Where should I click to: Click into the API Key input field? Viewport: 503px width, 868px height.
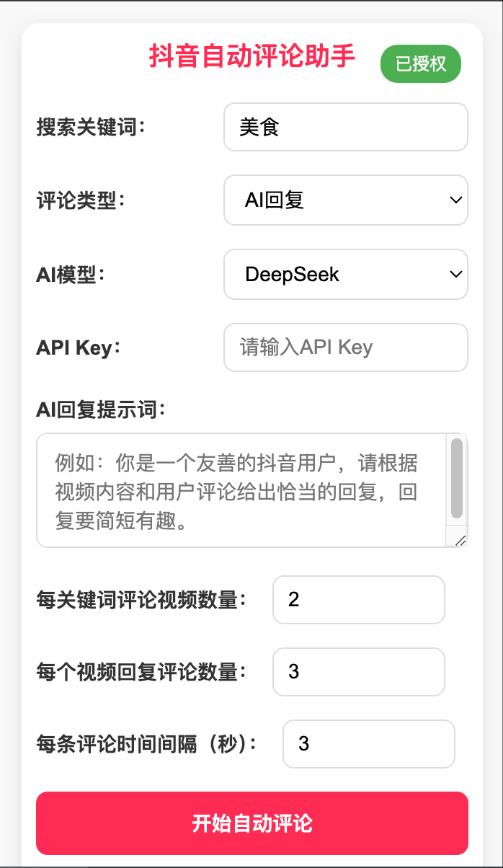pos(346,347)
